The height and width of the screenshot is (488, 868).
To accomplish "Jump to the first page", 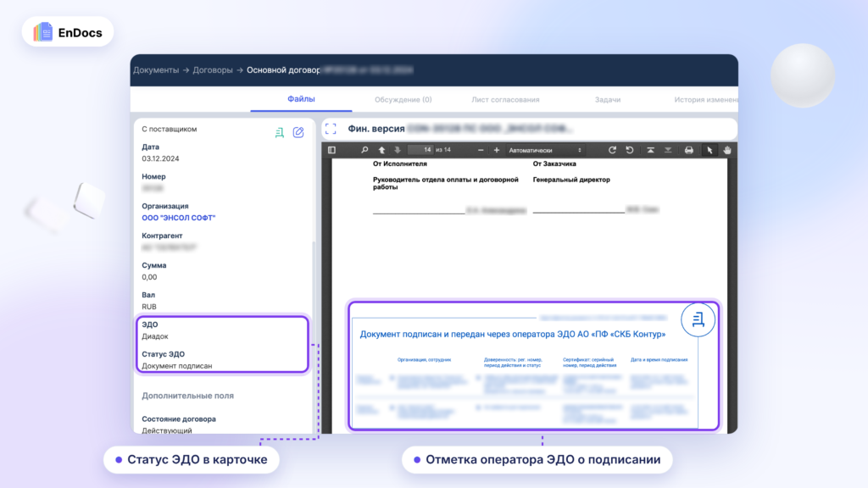I will 650,150.
